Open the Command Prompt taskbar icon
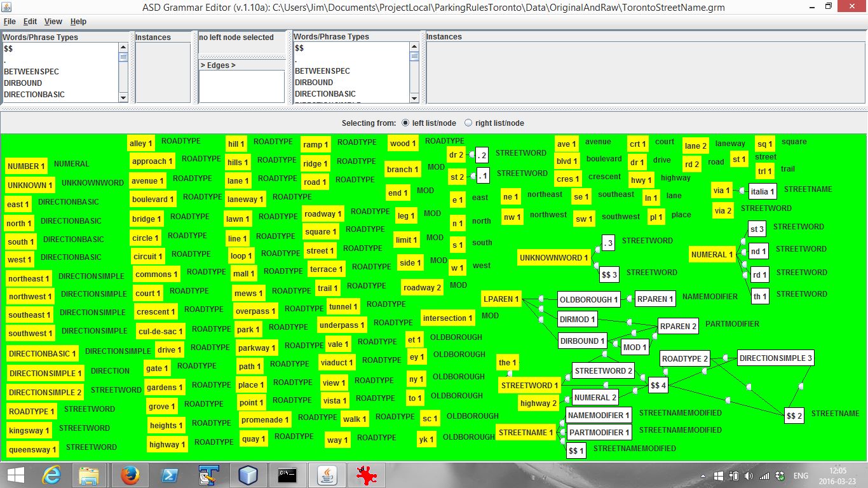 click(287, 475)
